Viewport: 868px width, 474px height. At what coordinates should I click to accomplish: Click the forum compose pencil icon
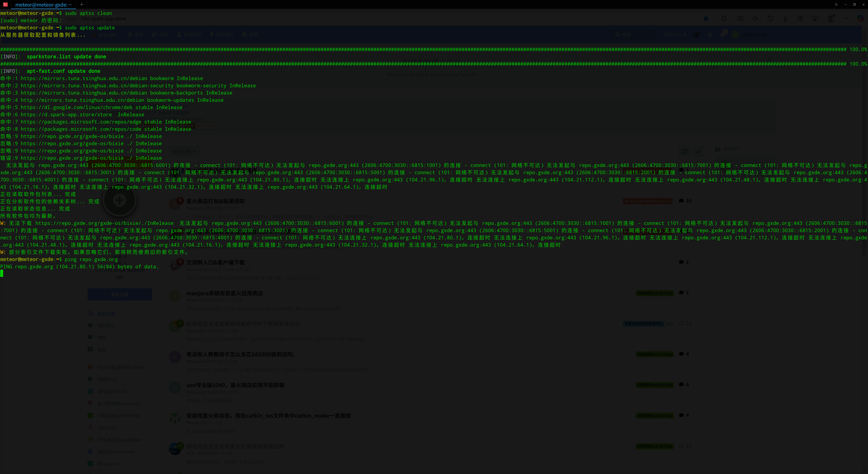pos(696,35)
